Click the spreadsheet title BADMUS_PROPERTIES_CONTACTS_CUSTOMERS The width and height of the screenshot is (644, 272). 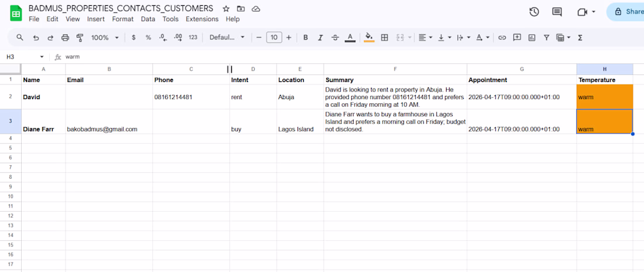click(121, 8)
